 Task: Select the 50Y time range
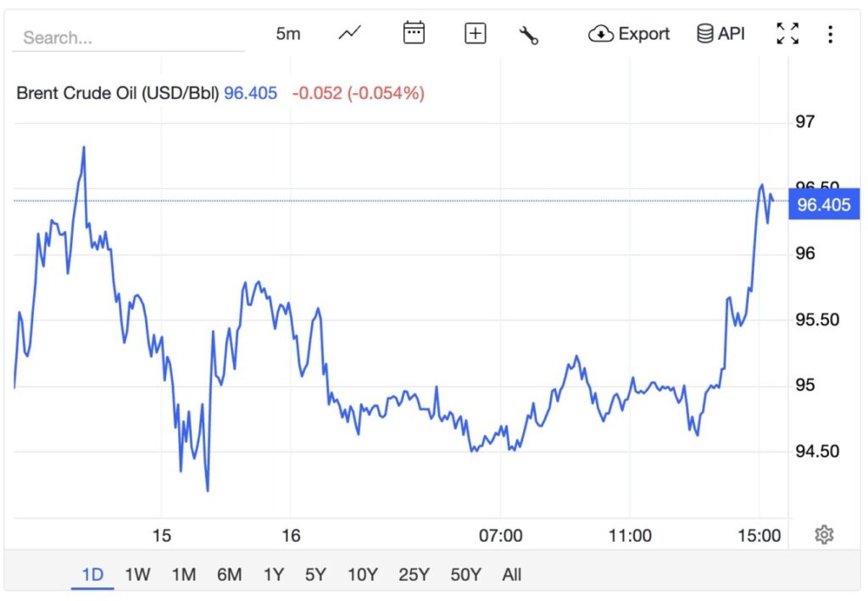click(465, 574)
